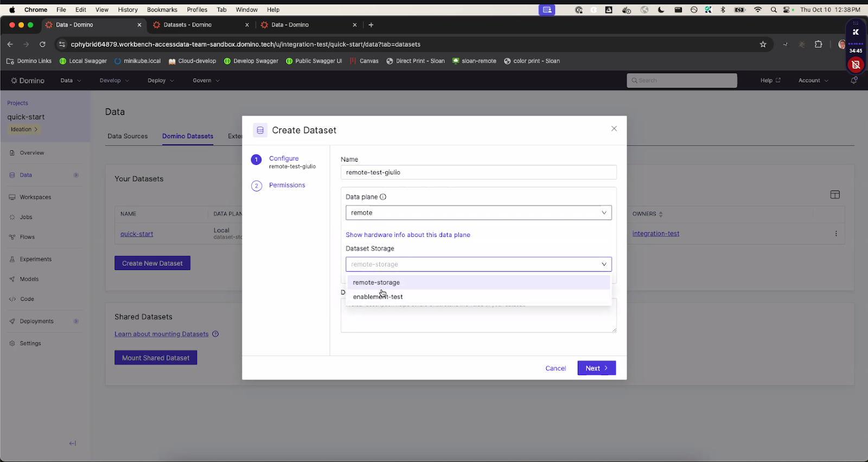868x462 pixels.
Task: Click Mount Shared Dataset button
Action: (x=156, y=358)
